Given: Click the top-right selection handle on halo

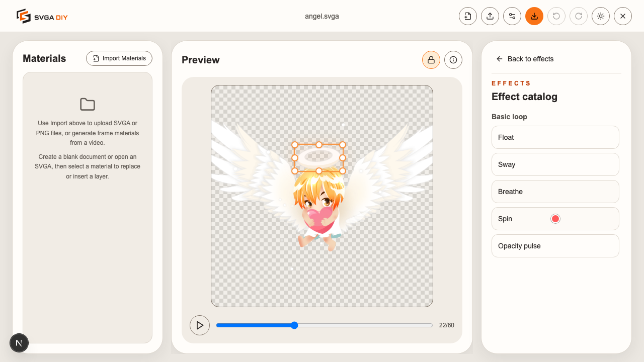Looking at the screenshot, I should [x=343, y=145].
